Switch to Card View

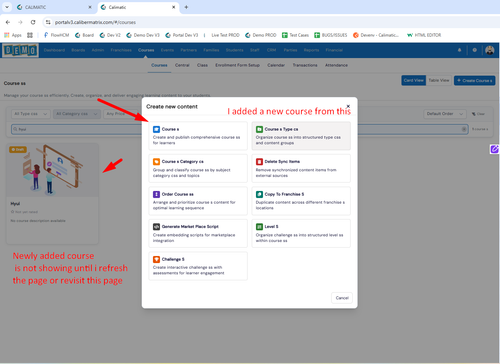(413, 80)
